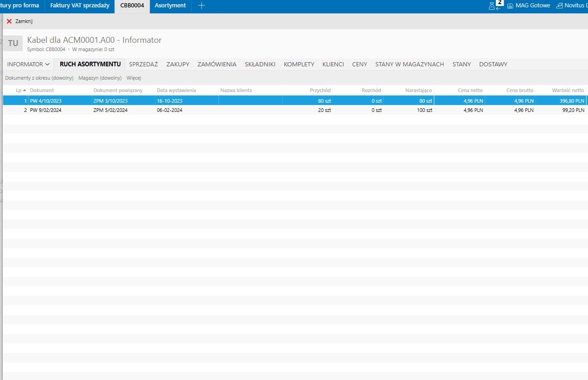Go to the DOSTAWY tab

pyautogui.click(x=493, y=64)
